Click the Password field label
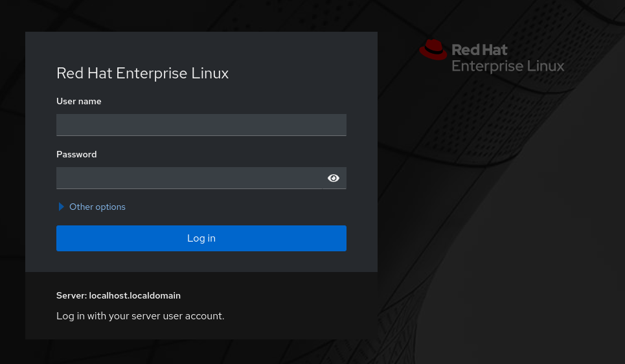This screenshot has width=625, height=364. pyautogui.click(x=76, y=154)
